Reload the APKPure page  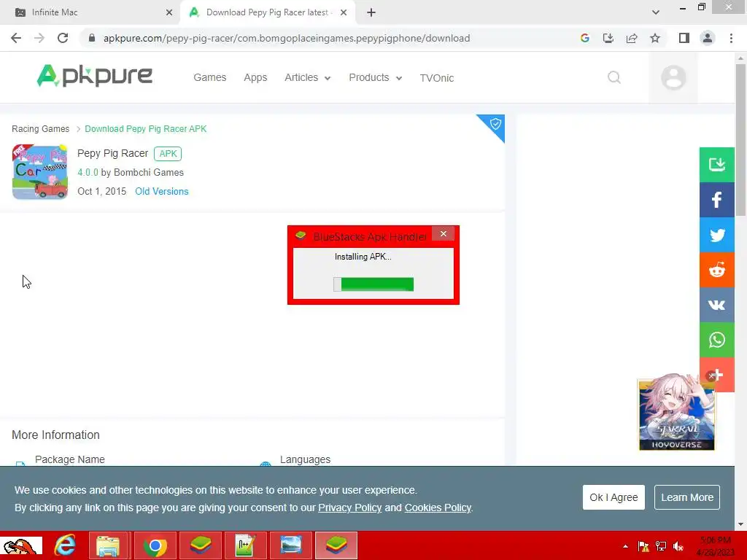click(63, 38)
